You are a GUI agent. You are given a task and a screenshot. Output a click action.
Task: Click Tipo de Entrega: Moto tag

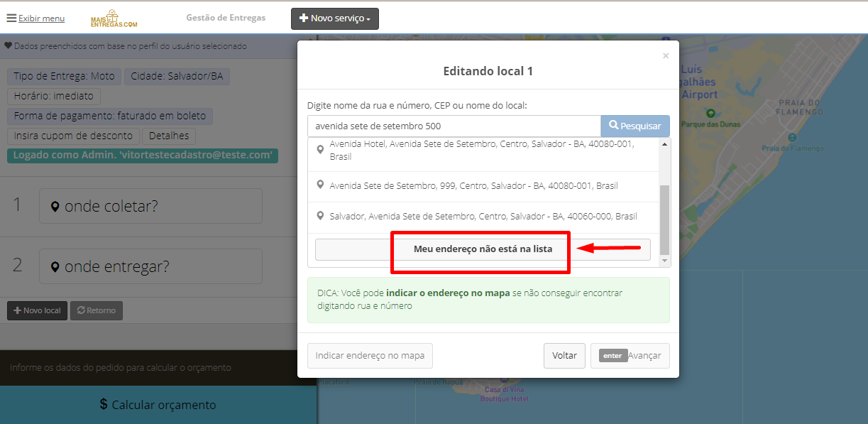[x=64, y=77]
